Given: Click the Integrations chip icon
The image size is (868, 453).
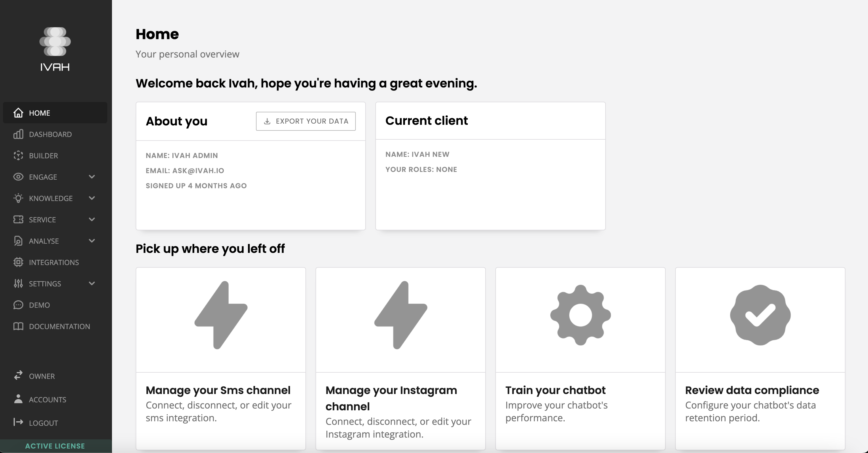Looking at the screenshot, I should (18, 262).
